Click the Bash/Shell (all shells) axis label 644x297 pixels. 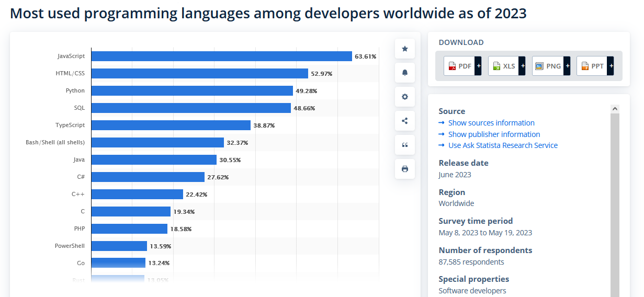55,142
